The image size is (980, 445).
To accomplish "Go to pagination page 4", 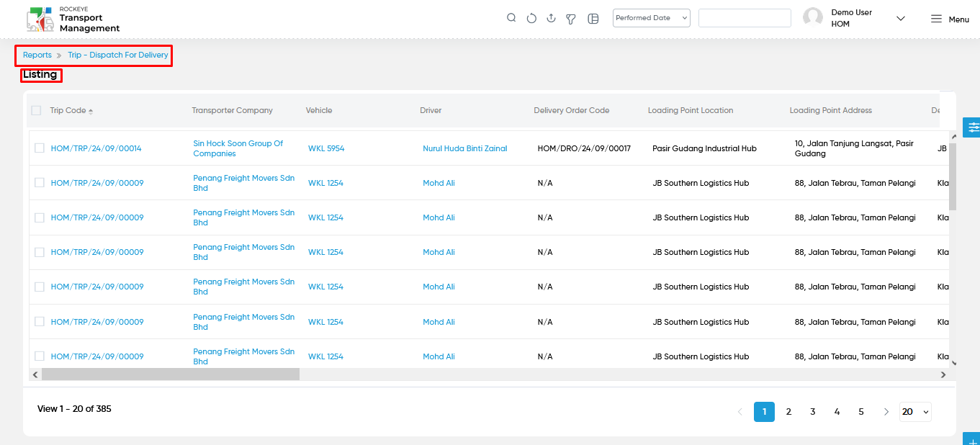I will (x=837, y=412).
